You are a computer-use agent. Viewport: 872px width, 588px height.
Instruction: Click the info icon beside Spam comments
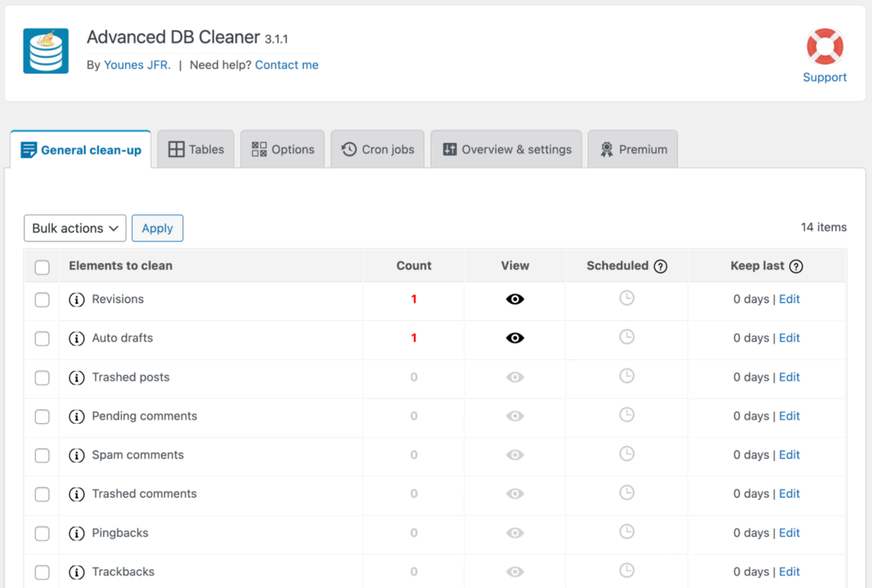(x=77, y=455)
